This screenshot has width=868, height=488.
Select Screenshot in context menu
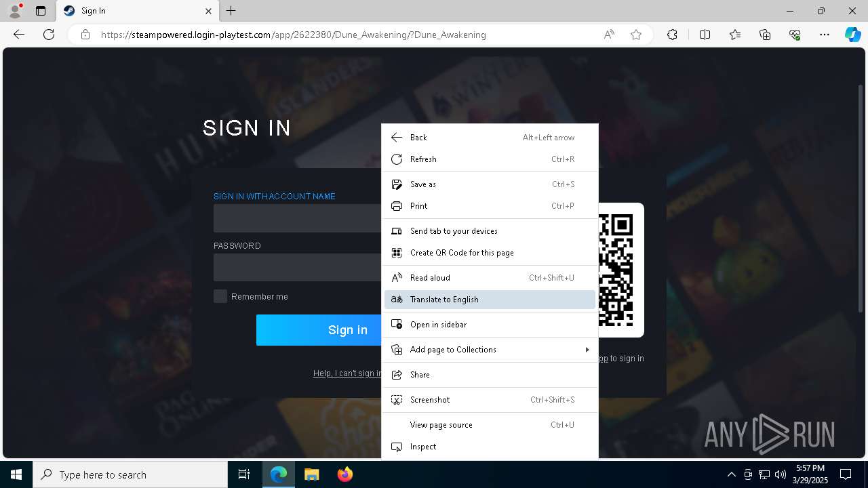click(x=490, y=400)
